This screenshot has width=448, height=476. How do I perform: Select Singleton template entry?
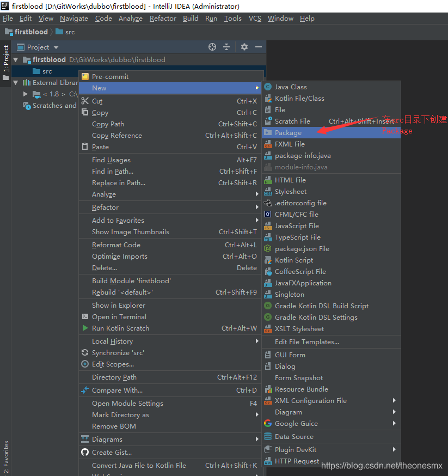331,295
